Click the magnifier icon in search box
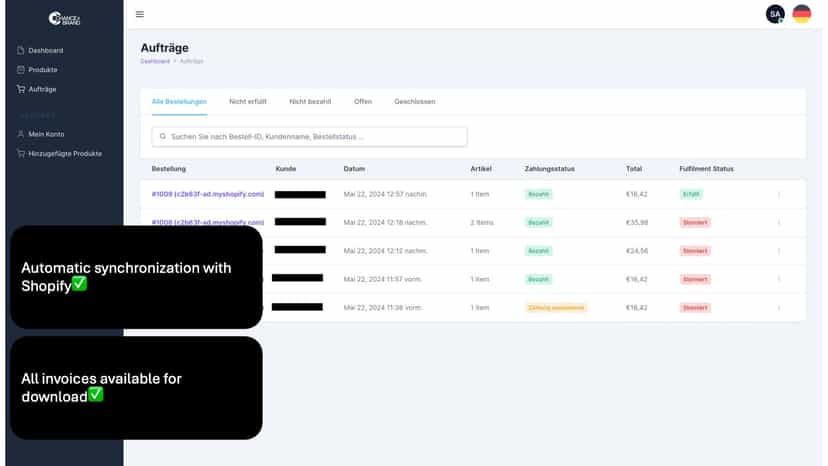 click(163, 136)
